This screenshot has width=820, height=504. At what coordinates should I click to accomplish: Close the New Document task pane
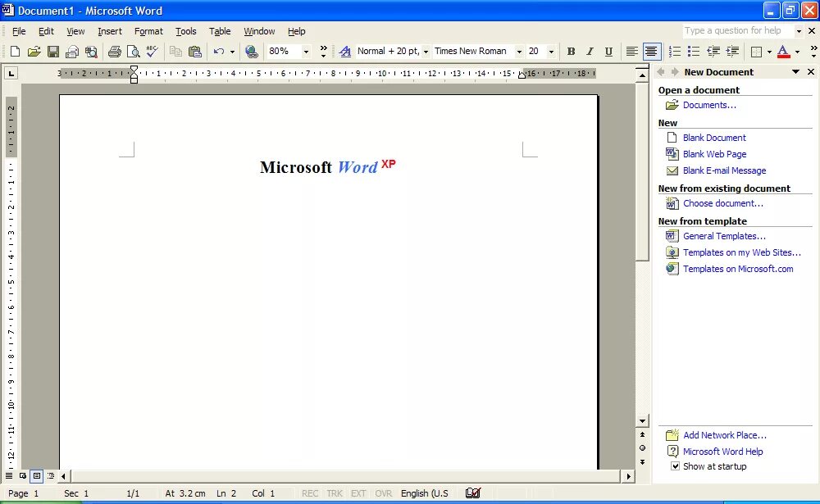[811, 71]
